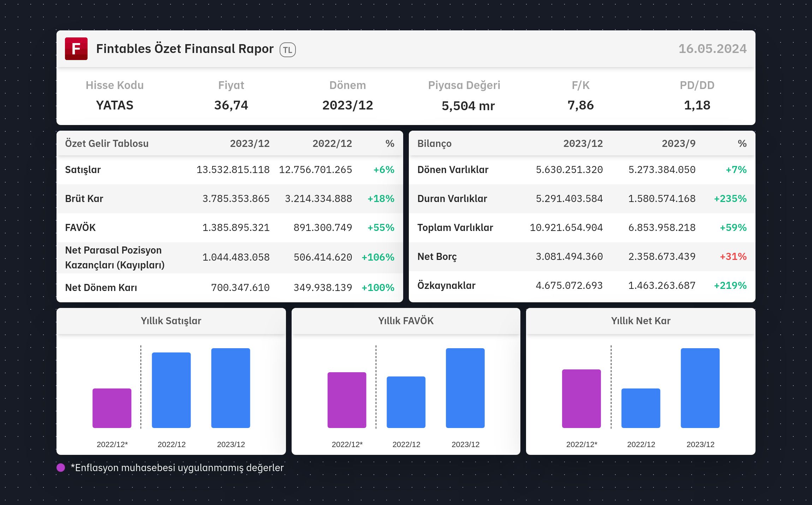Click the TL currency badge

288,50
